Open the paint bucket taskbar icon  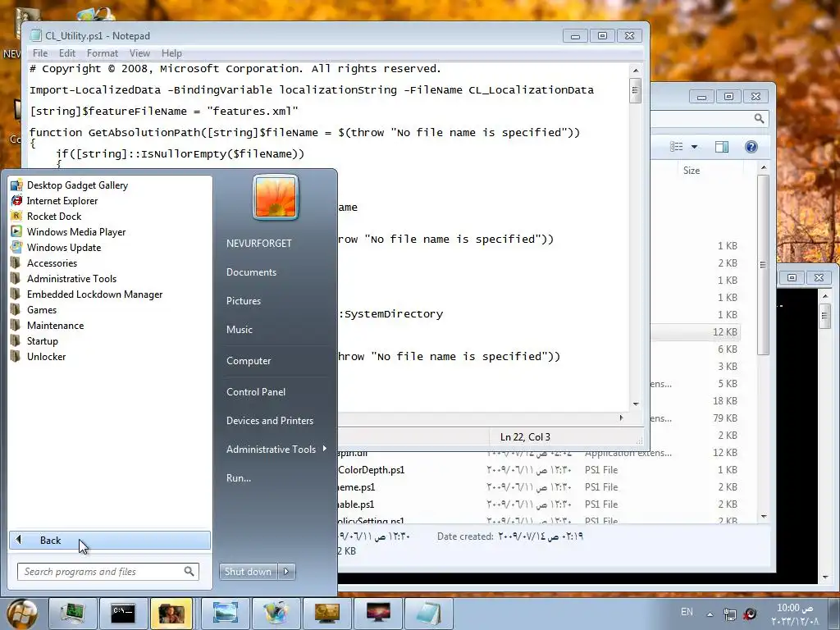[x=276, y=613]
